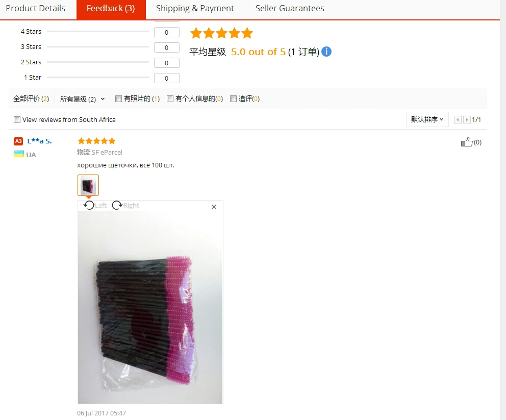Click the thumbs-up helpful icon

[467, 142]
